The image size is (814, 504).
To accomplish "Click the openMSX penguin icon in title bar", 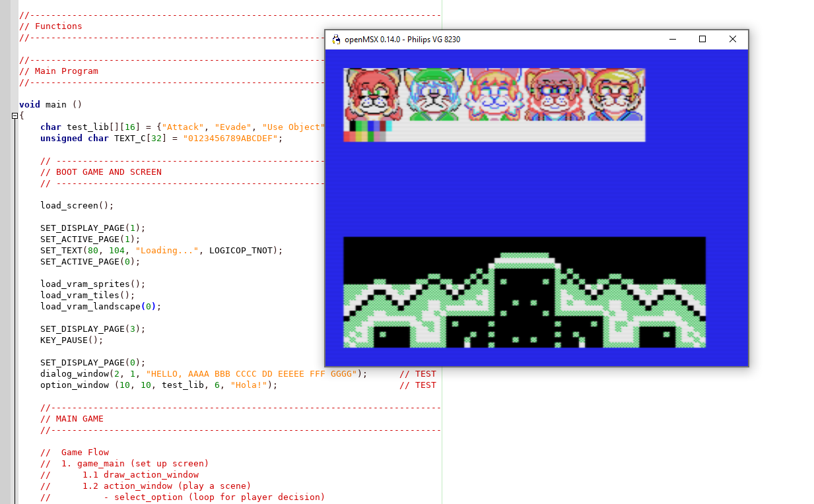I will 336,40.
